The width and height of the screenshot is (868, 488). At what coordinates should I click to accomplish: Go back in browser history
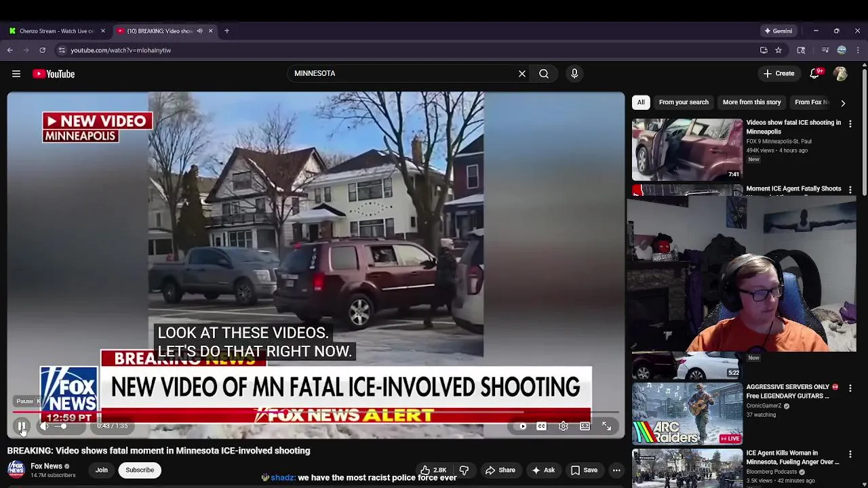10,50
